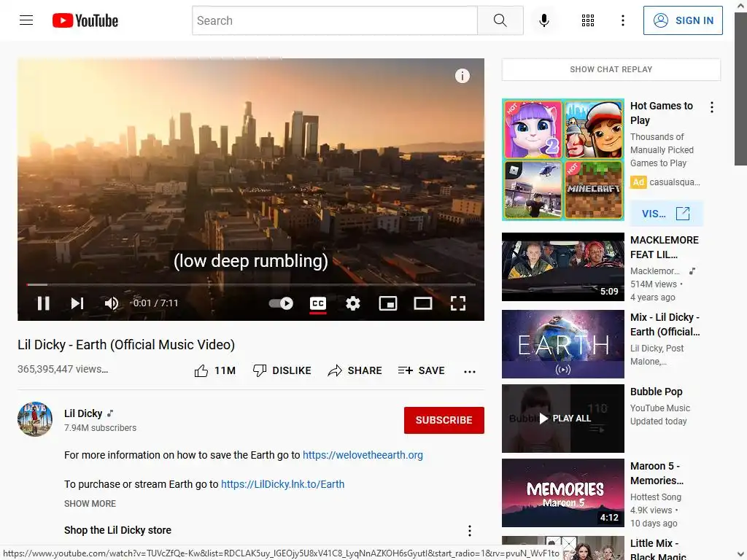Open Bubble Pop playlist title
The height and width of the screenshot is (560, 747).
(656, 392)
